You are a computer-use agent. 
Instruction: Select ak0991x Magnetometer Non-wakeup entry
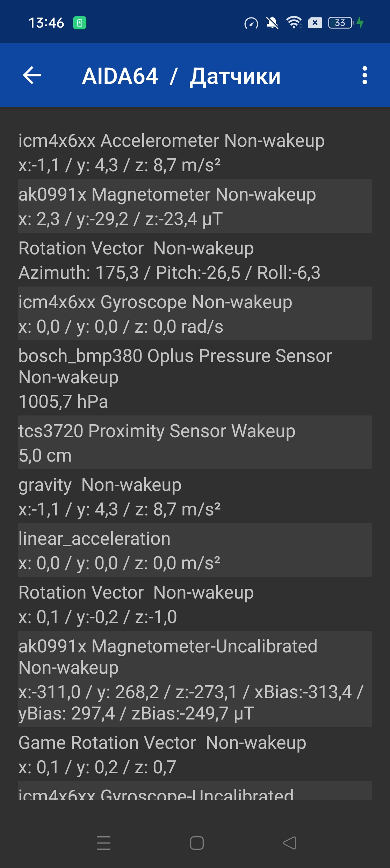pos(195,206)
